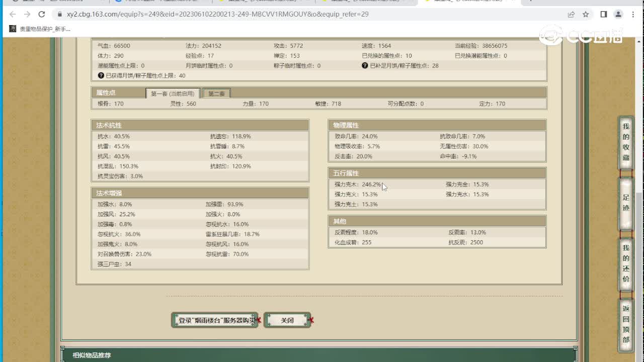The image size is (644, 362).
Task: Click the 强力克金: 15.3% entry
Action: click(x=467, y=185)
